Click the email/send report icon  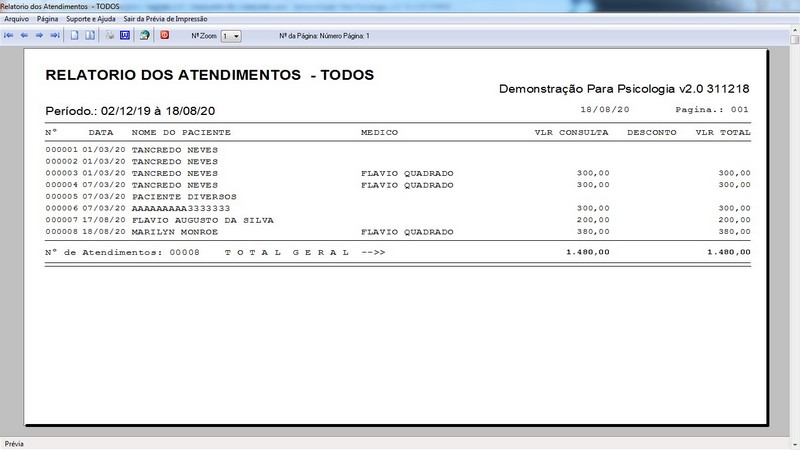point(145,35)
